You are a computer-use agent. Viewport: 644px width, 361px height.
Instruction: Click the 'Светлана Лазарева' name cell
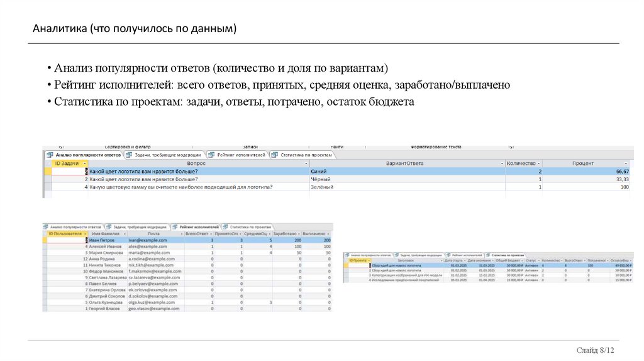click(x=108, y=277)
